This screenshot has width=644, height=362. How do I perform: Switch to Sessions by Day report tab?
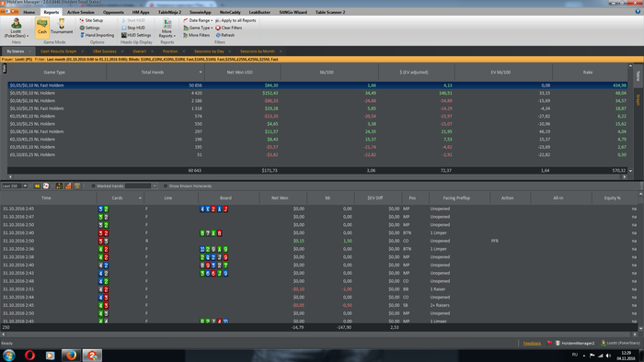tap(209, 51)
